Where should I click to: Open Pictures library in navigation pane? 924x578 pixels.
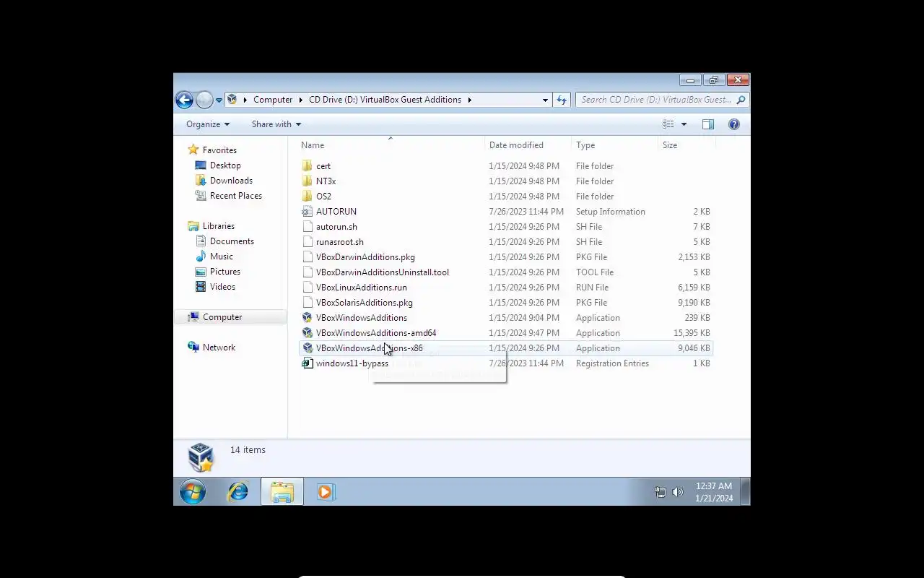(x=225, y=272)
